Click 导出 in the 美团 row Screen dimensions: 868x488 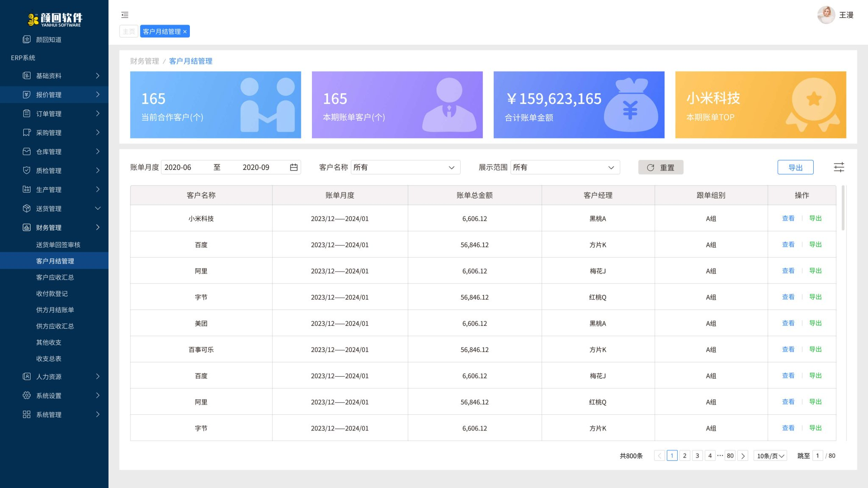815,323
